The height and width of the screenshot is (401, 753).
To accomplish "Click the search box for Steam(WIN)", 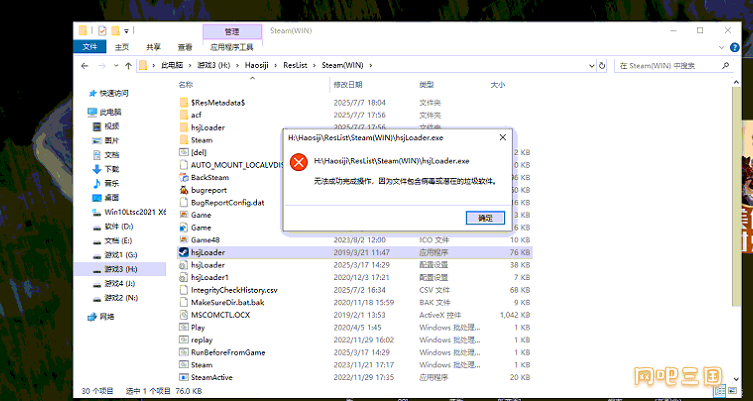I will pyautogui.click(x=674, y=66).
